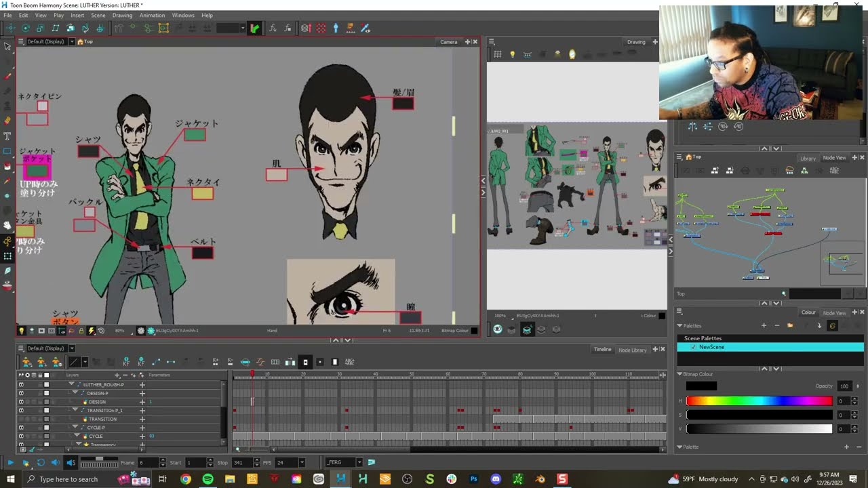Click the black Bitmap Colour swatch

pyautogui.click(x=701, y=386)
